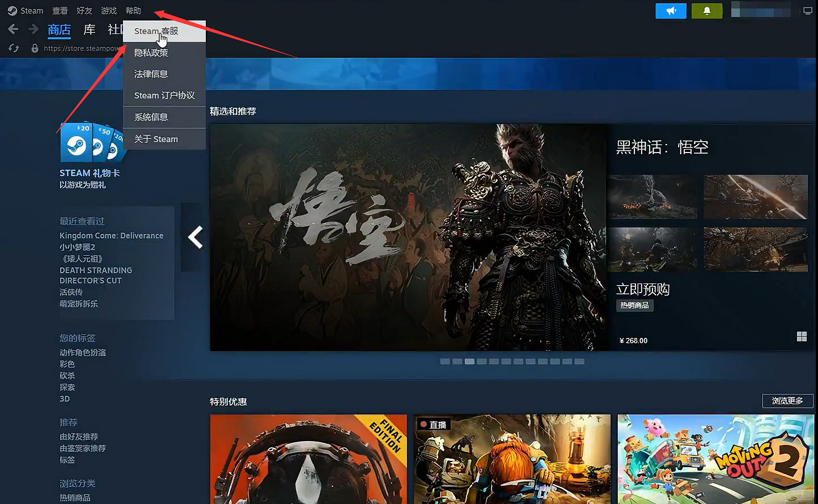
Task: Choose 关于 Steam menu entry
Action: coord(156,139)
